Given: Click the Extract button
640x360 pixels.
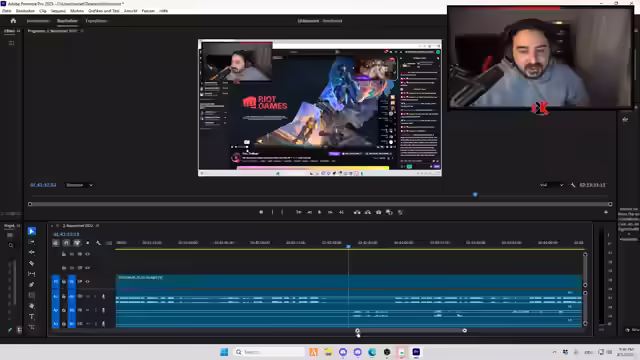Looking at the screenshot, I should click(368, 212).
